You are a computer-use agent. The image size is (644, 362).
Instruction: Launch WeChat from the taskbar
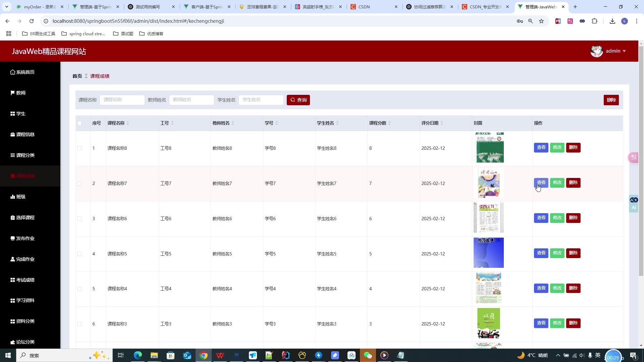[x=368, y=355]
